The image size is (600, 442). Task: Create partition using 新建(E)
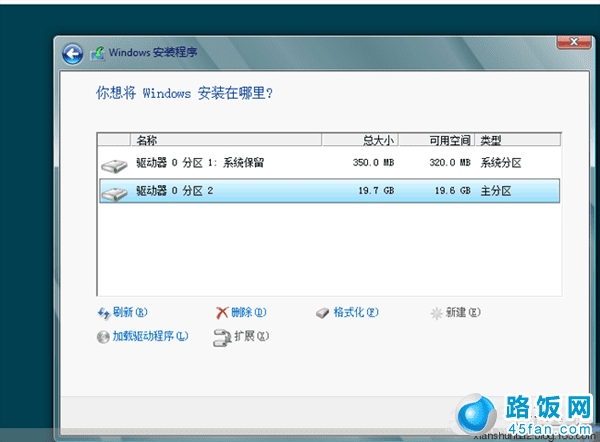click(x=463, y=312)
